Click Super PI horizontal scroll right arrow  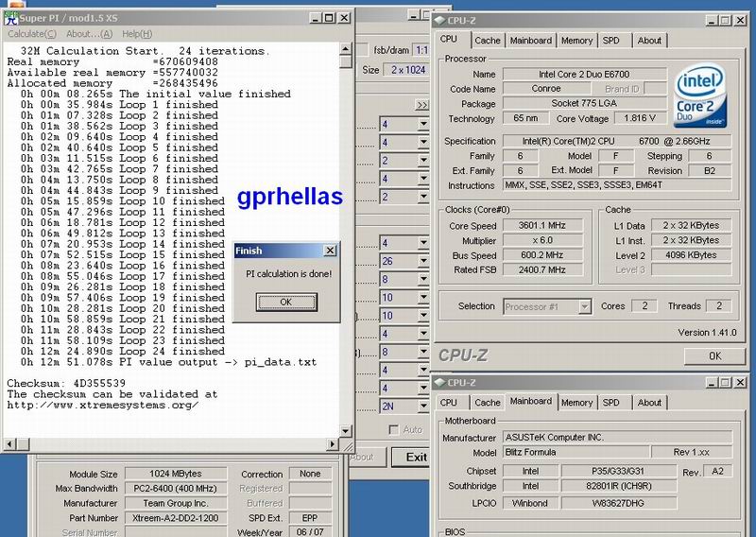click(x=333, y=444)
